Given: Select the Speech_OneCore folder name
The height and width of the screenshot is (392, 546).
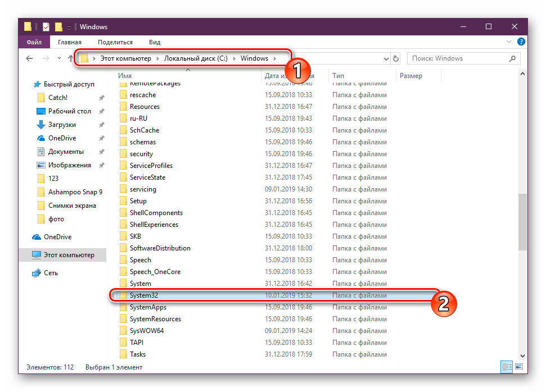Looking at the screenshot, I should coord(155,272).
